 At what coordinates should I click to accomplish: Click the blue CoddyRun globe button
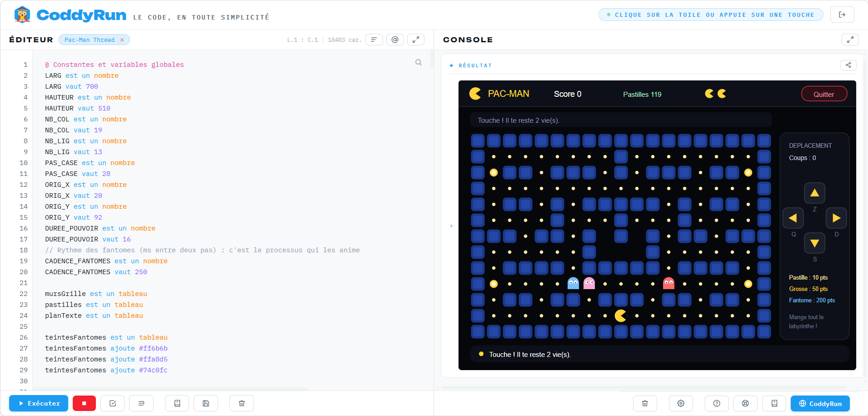(x=820, y=403)
